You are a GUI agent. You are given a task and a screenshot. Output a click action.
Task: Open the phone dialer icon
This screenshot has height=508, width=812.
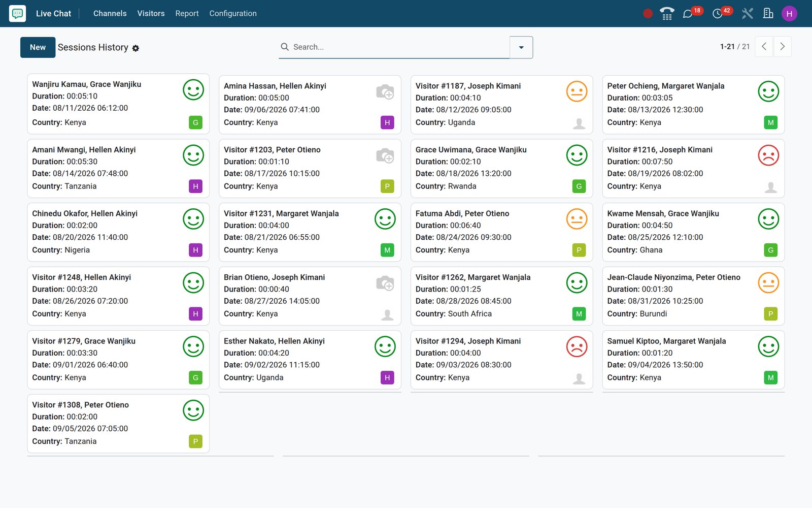(x=667, y=14)
